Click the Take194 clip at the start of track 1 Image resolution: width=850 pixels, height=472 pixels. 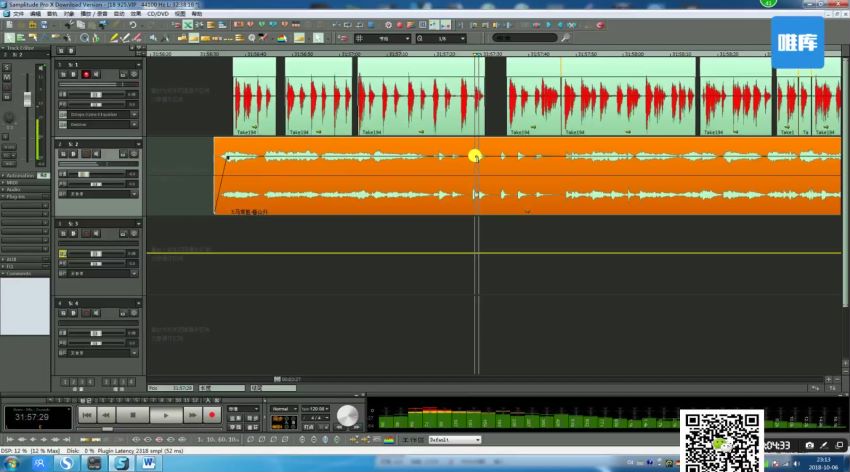click(254, 96)
